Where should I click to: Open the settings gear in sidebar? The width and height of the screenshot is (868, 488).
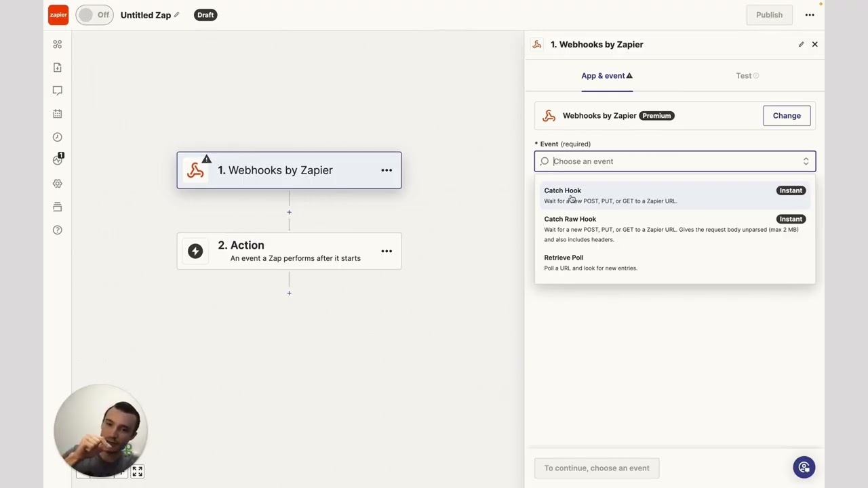tap(58, 184)
